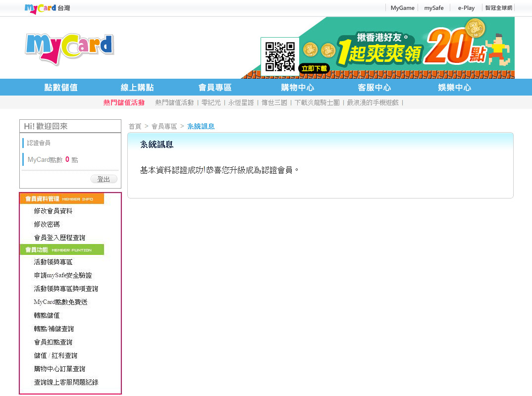Open MyCard點數免費送
The width and height of the screenshot is (532, 396).
61,302
